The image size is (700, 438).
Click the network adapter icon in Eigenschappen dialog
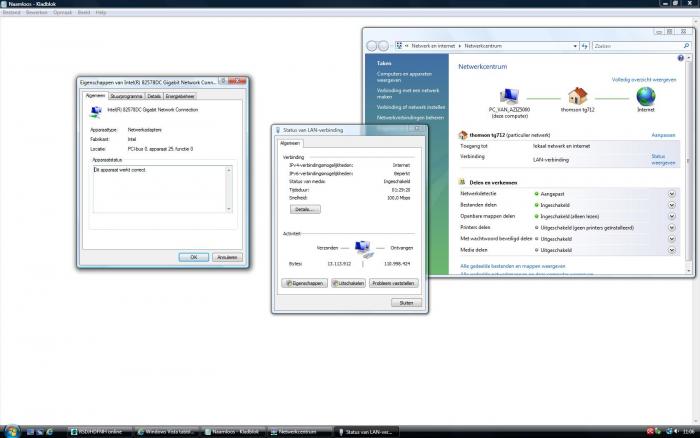pyautogui.click(x=96, y=112)
